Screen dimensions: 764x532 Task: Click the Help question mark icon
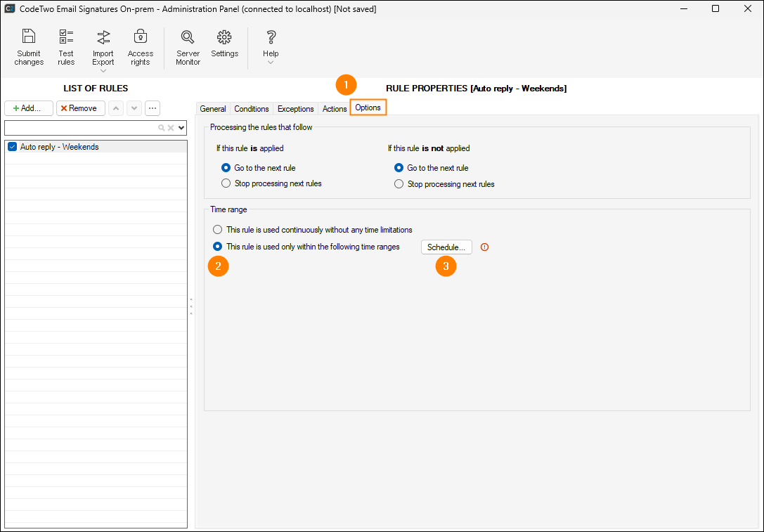(271, 37)
